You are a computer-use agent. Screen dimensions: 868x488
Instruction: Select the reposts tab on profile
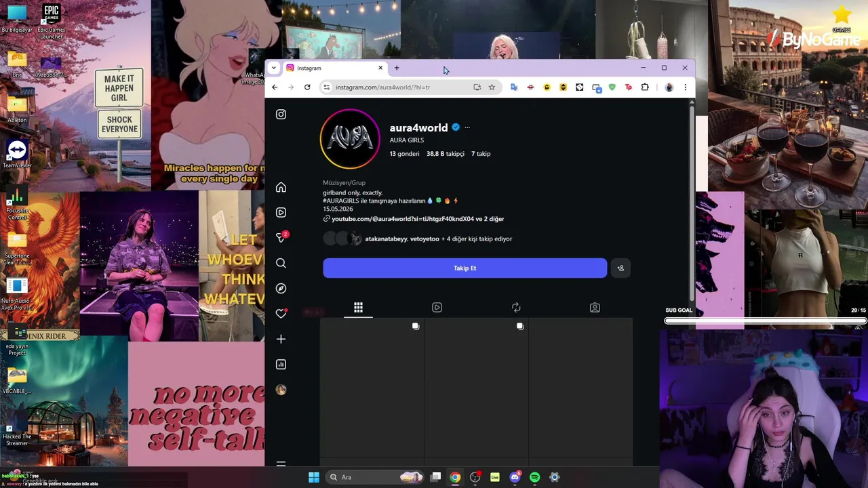click(x=516, y=308)
